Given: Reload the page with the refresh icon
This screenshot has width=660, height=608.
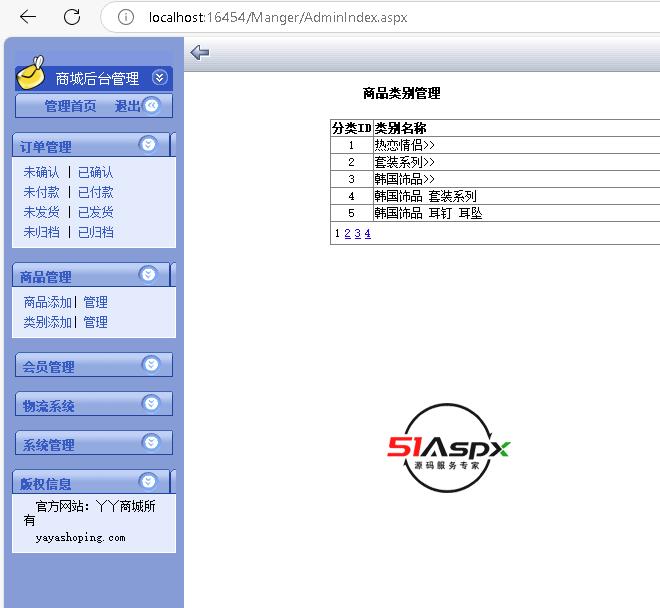Looking at the screenshot, I should (72, 17).
